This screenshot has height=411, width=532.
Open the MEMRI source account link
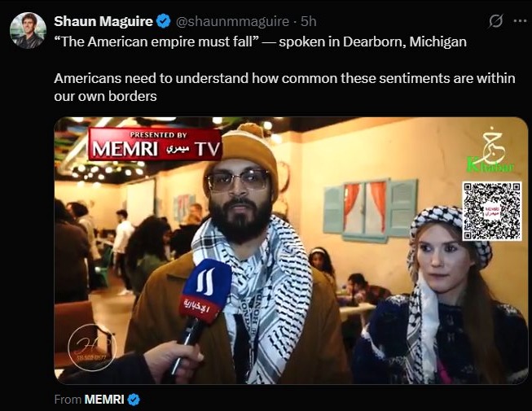pos(104,400)
